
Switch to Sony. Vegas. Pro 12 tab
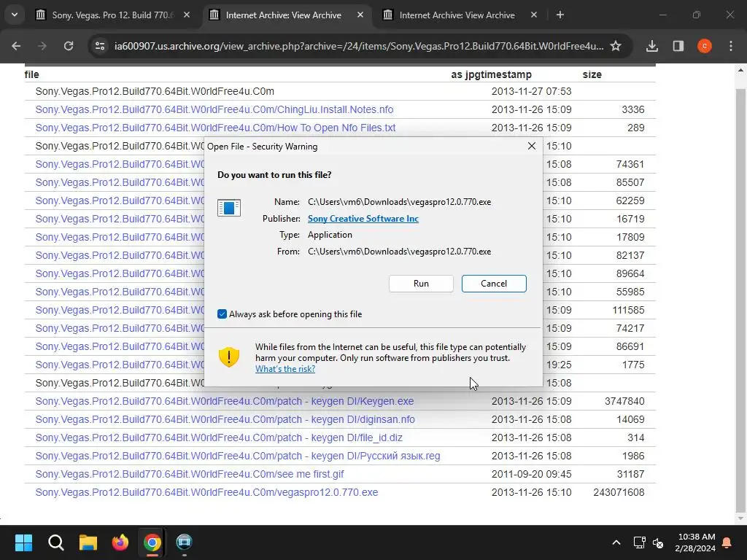(x=113, y=15)
